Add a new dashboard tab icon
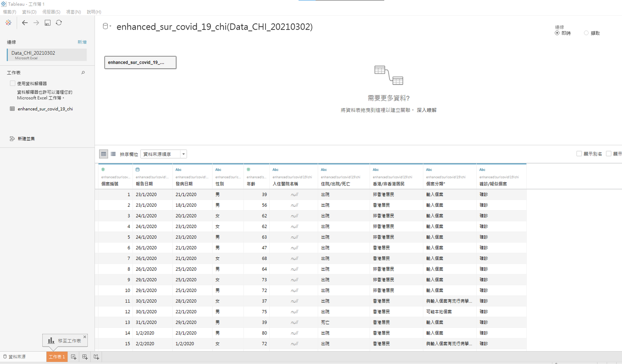Image resolution: width=622 pixels, height=364 pixels. click(x=85, y=357)
